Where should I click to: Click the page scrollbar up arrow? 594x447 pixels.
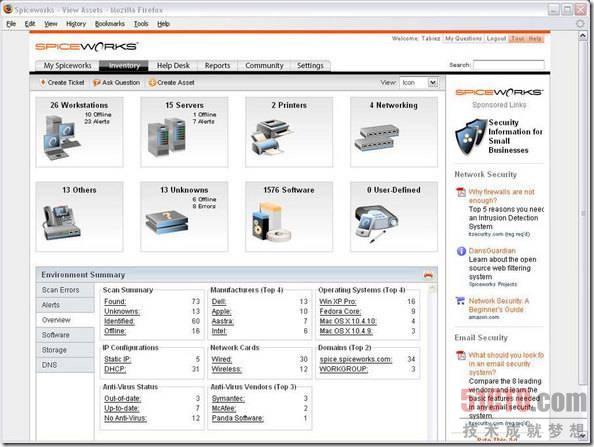pos(583,36)
